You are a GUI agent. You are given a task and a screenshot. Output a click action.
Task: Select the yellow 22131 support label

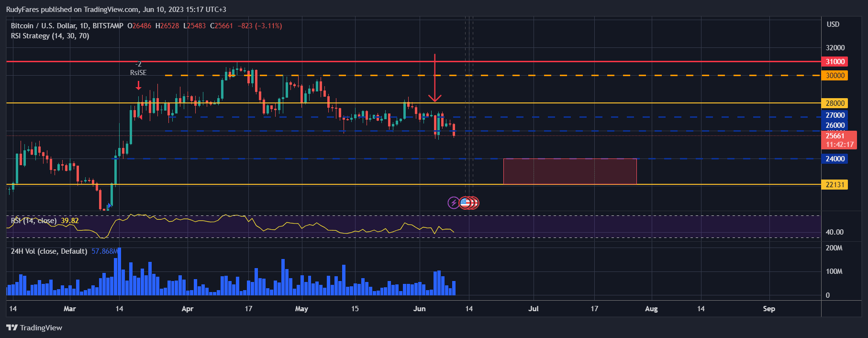point(835,185)
